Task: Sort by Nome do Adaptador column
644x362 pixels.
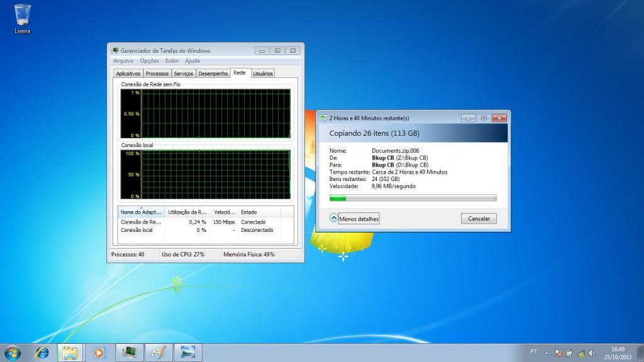Action: [141, 212]
